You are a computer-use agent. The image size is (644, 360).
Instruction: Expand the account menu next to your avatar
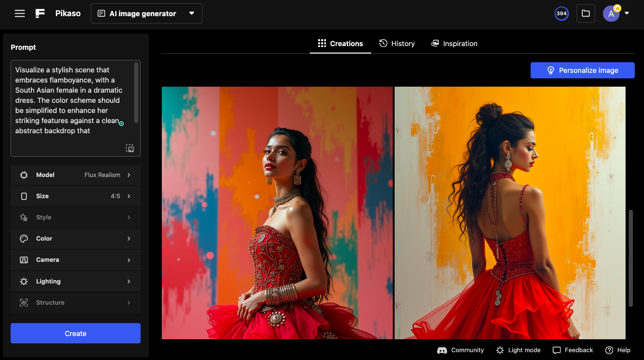point(626,13)
